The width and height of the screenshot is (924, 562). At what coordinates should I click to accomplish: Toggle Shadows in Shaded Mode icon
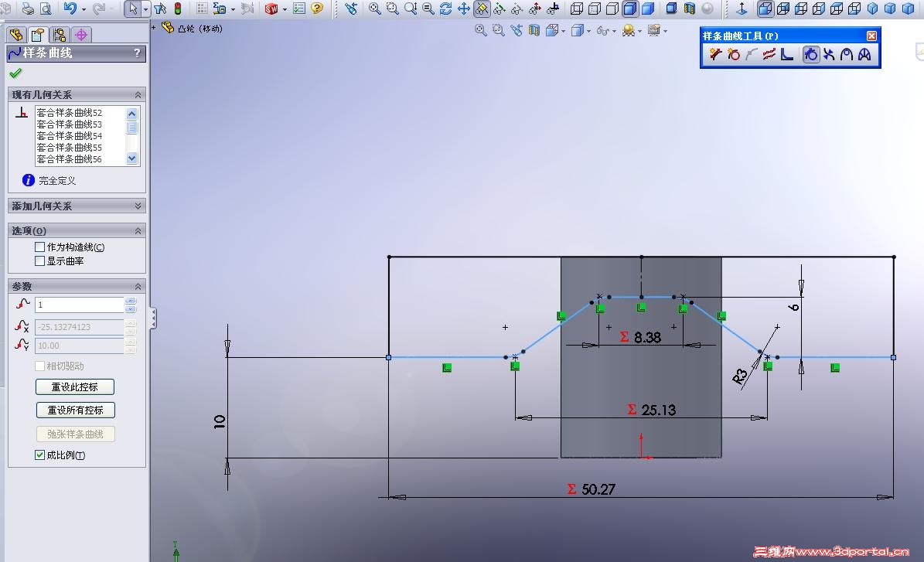(671, 9)
